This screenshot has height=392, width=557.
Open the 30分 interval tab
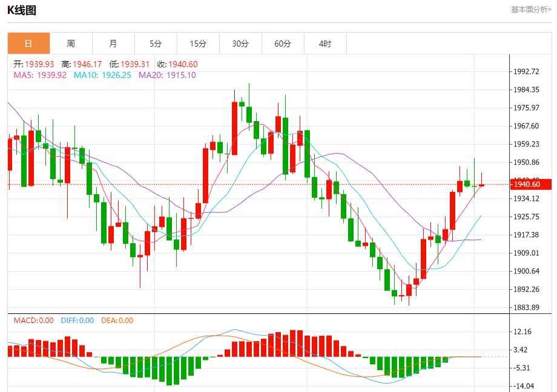[x=240, y=44]
